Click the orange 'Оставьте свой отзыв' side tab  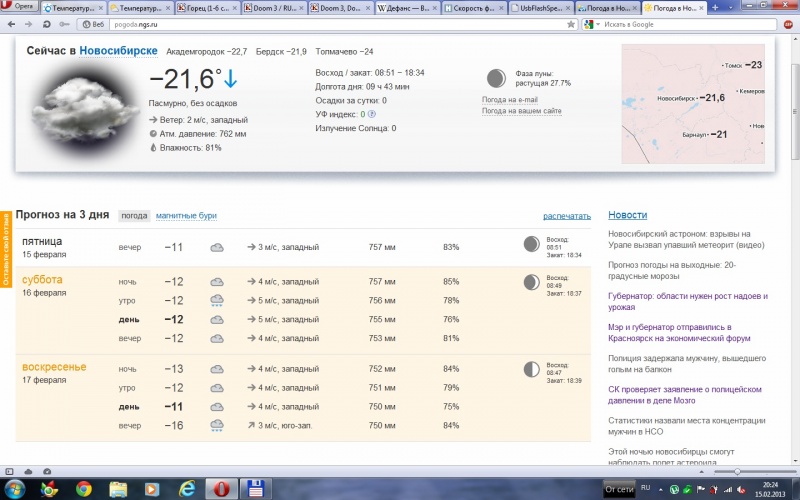(6, 249)
